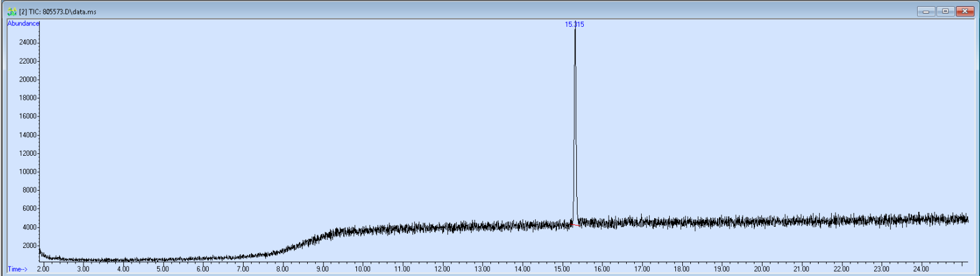Click the TIC window title bar icon

(x=12, y=11)
